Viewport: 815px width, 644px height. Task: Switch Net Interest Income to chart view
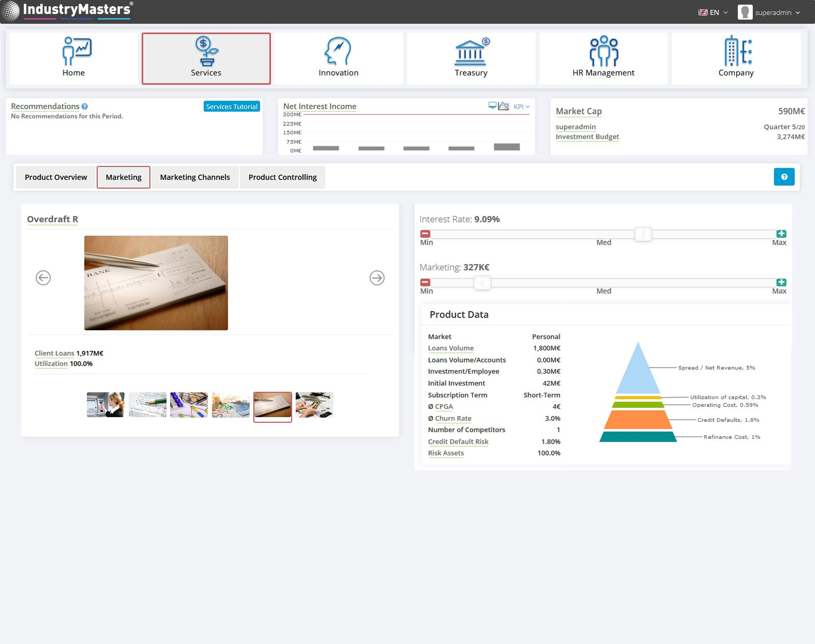pyautogui.click(x=504, y=106)
